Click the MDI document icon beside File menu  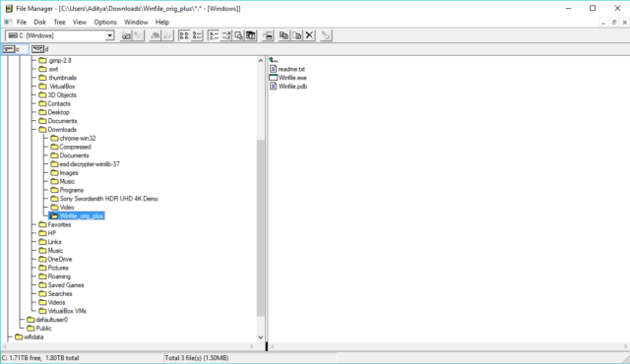coord(8,22)
